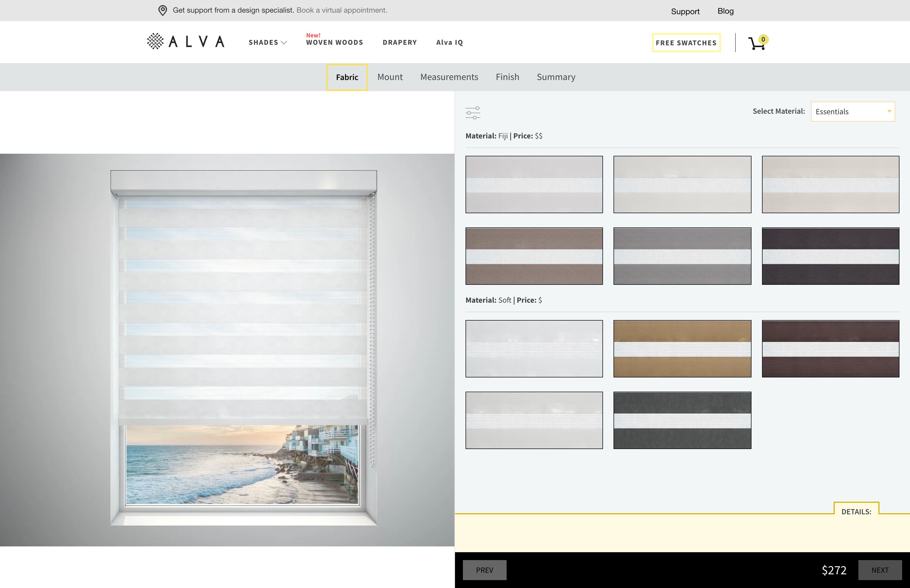
Task: Open the Blog link
Action: pos(725,11)
